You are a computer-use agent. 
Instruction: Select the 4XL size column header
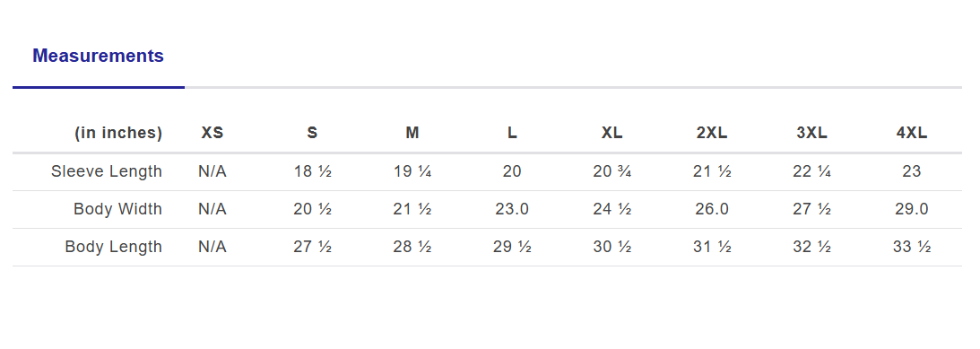click(x=912, y=133)
